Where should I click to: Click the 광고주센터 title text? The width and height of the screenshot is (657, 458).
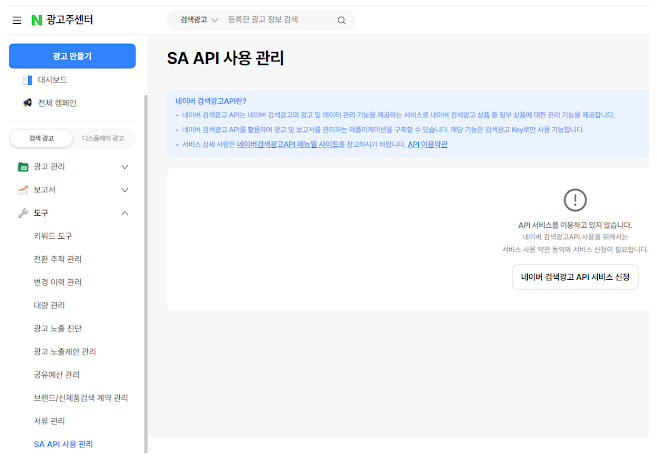pos(70,20)
